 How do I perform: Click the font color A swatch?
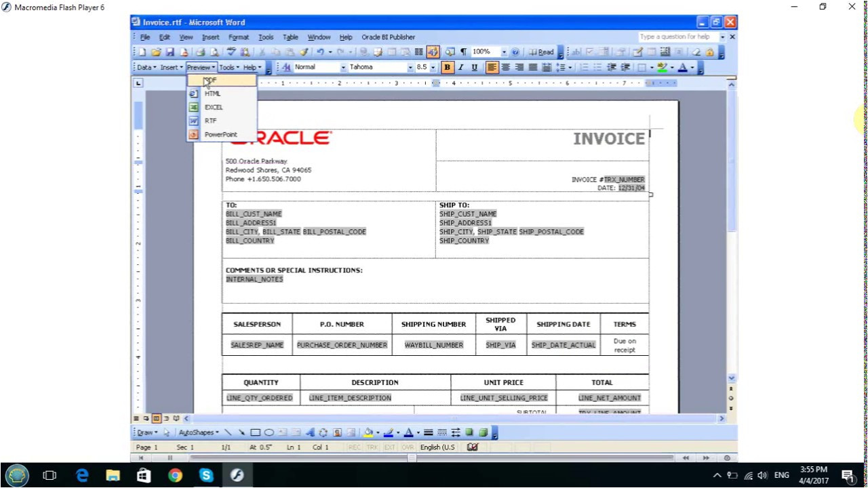click(682, 67)
